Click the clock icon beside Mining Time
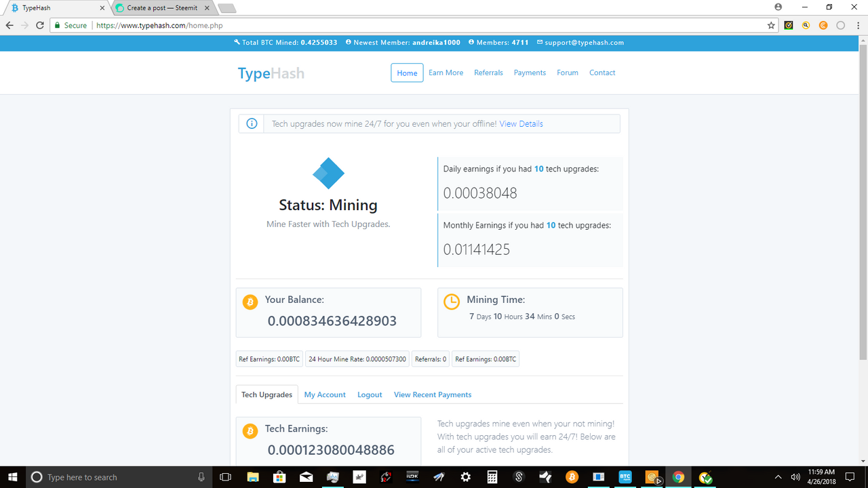The image size is (868, 488). point(452,302)
